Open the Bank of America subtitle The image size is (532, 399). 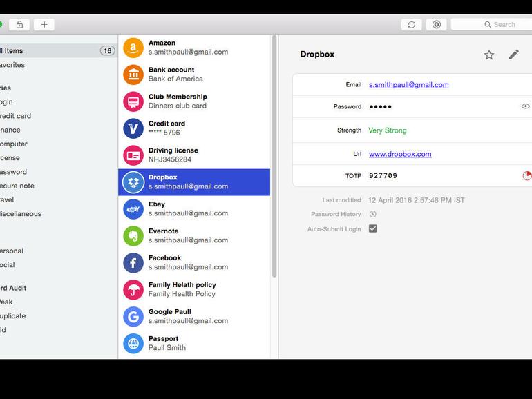click(x=175, y=79)
